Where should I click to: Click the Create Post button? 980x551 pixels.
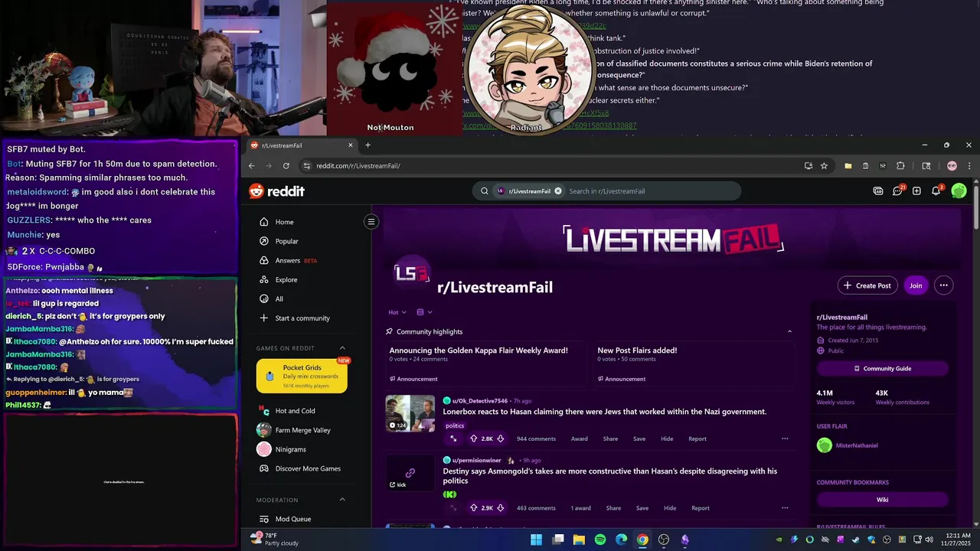867,285
